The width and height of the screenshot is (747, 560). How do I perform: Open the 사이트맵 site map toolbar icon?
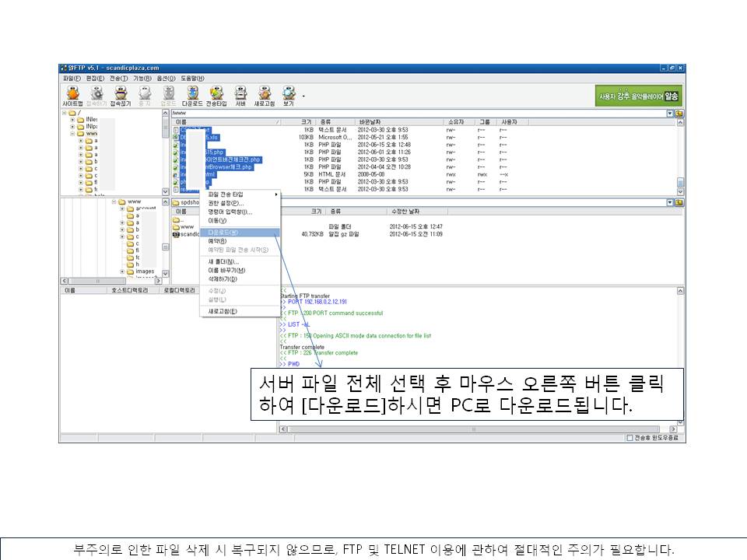(x=72, y=95)
